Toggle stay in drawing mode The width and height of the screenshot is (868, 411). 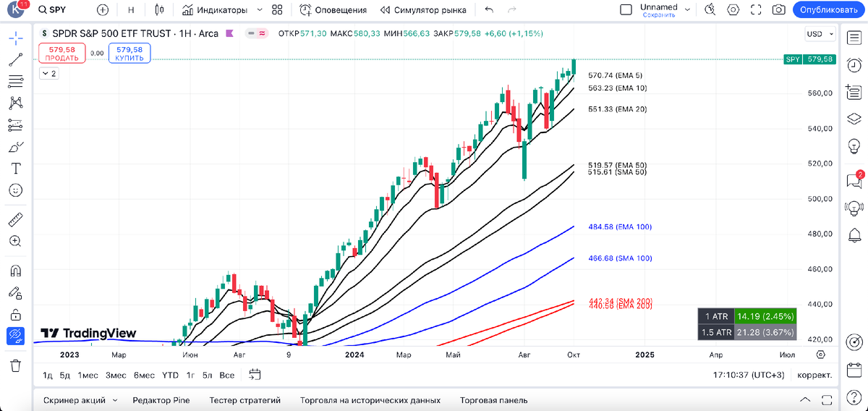[15, 292]
